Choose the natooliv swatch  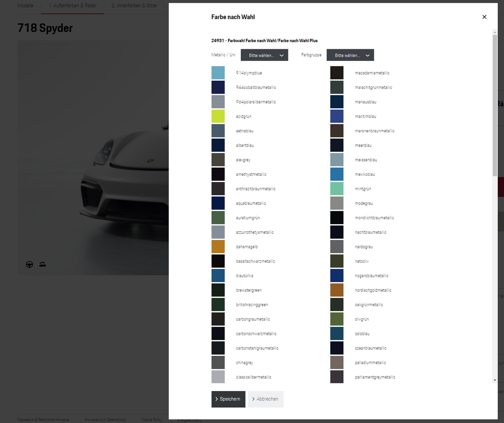coord(337,261)
